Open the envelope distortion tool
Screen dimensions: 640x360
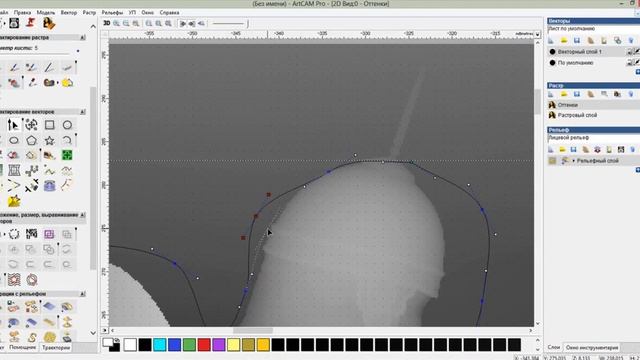(13, 170)
